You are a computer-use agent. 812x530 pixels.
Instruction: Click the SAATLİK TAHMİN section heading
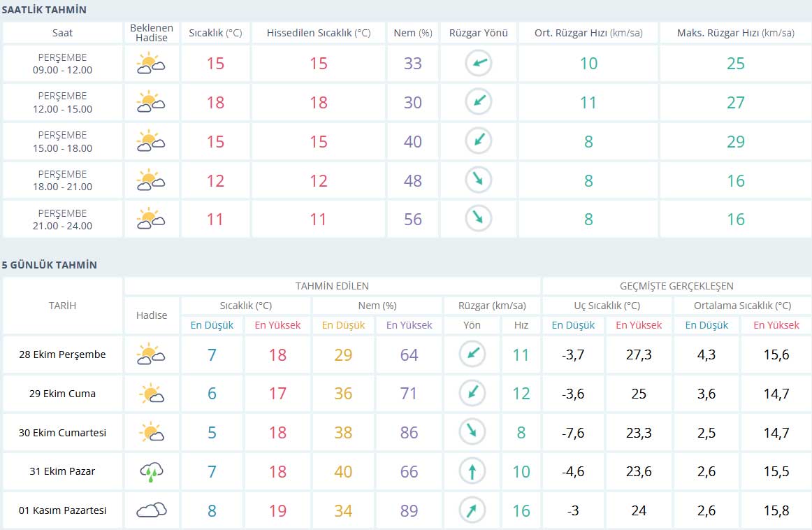(x=44, y=10)
